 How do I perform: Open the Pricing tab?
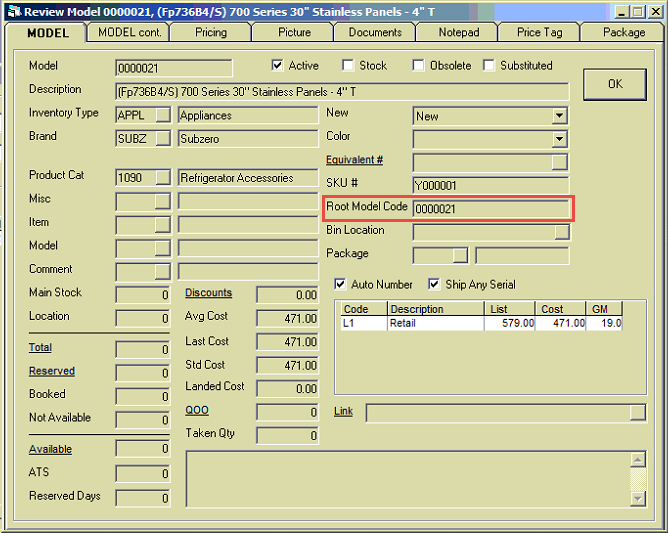click(211, 32)
